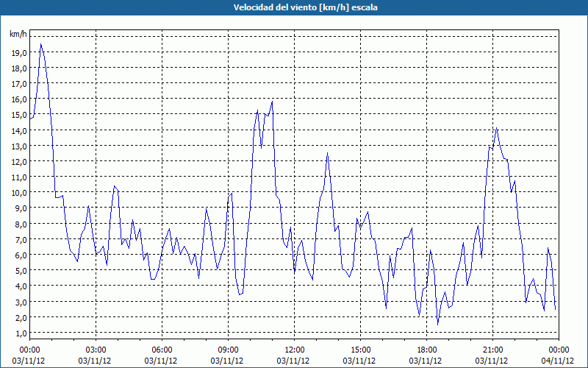This screenshot has height=368, width=588.
Task: Click the '06:00' time label
Action: point(162,350)
